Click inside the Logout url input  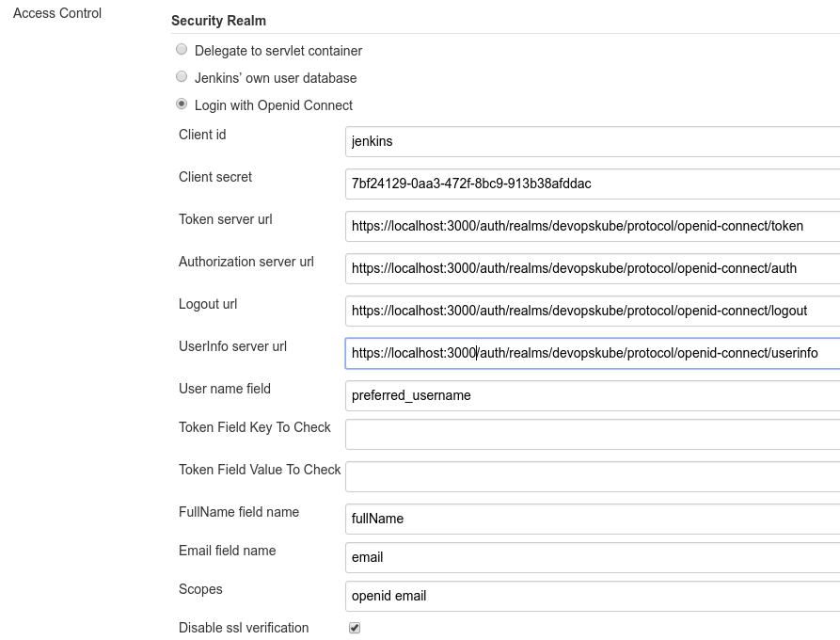point(593,311)
